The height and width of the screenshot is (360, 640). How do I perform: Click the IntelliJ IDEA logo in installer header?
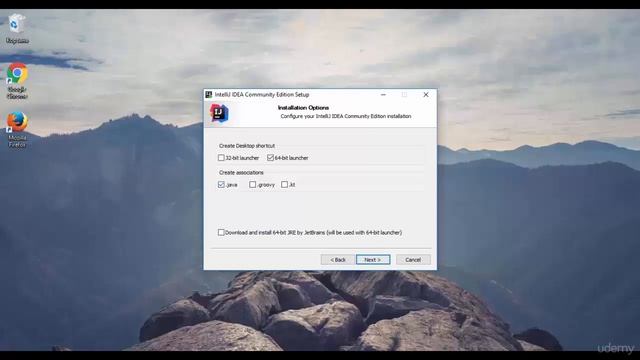point(219,113)
